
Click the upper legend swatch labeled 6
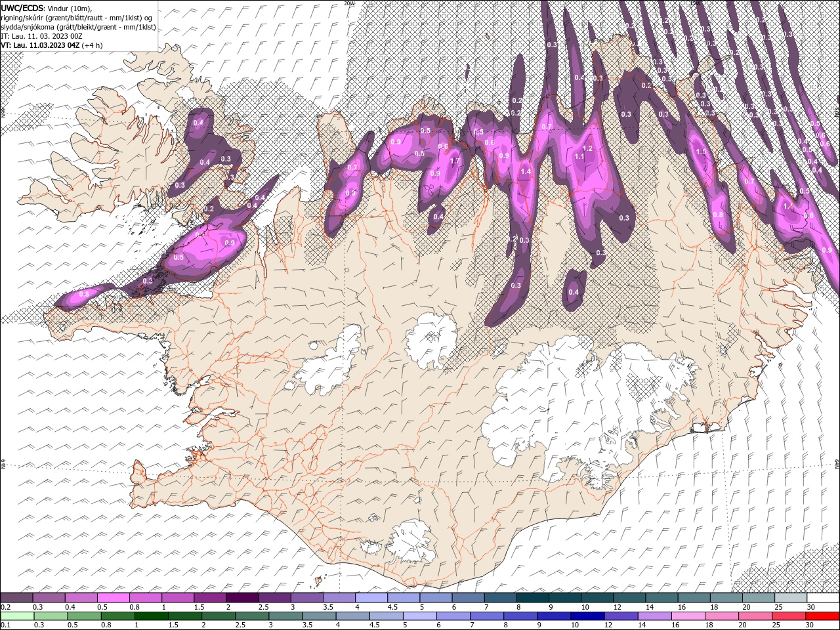point(468,598)
